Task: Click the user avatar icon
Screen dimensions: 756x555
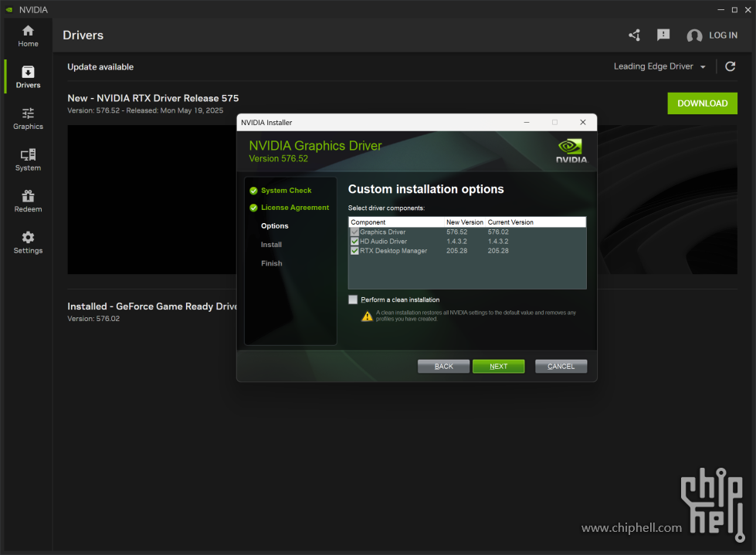Action: [x=694, y=36]
